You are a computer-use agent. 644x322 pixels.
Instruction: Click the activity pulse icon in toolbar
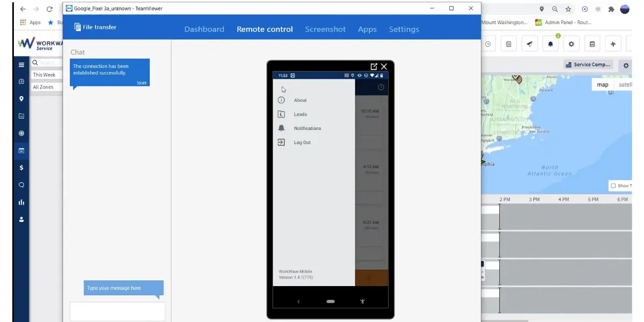pos(613,44)
